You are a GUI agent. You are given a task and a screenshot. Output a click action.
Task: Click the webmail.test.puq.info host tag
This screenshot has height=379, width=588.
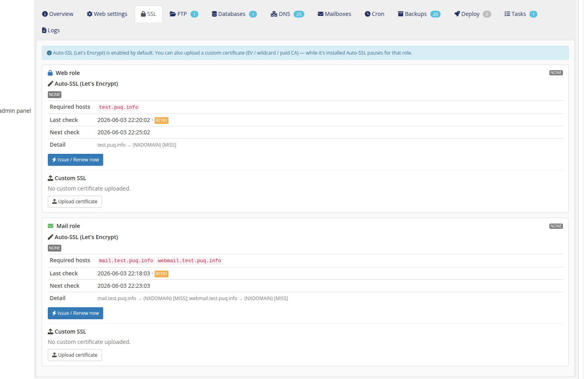click(x=190, y=261)
